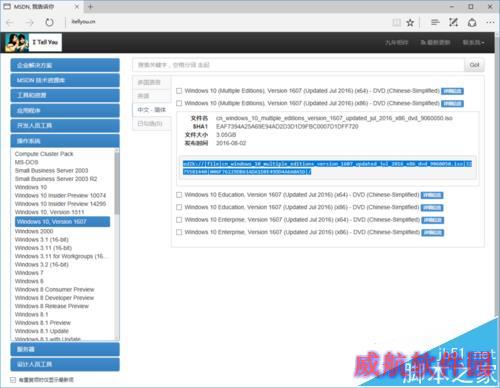Click the Edge share icon
This screenshot has width=500, height=388.
tap(472, 22)
